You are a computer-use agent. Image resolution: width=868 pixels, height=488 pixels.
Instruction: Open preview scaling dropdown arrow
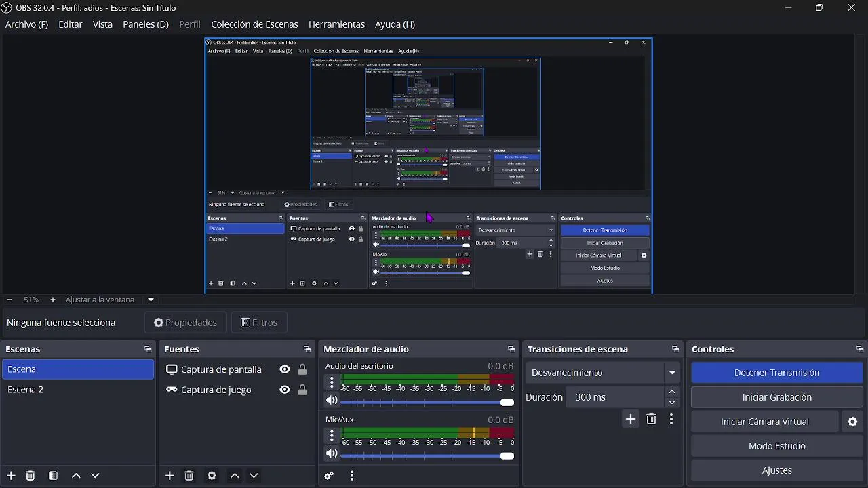(151, 300)
